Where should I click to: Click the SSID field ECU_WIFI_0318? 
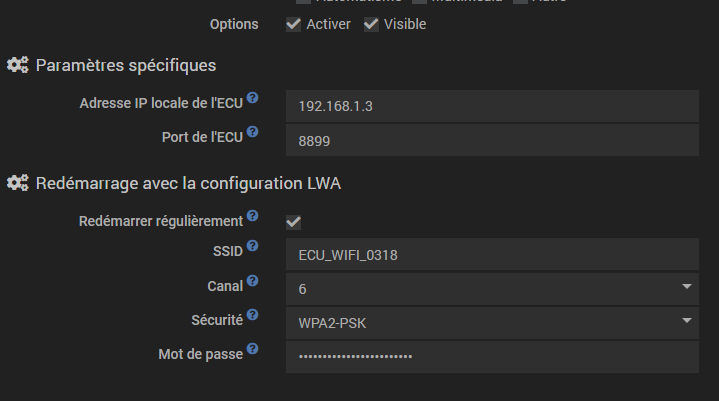click(490, 254)
